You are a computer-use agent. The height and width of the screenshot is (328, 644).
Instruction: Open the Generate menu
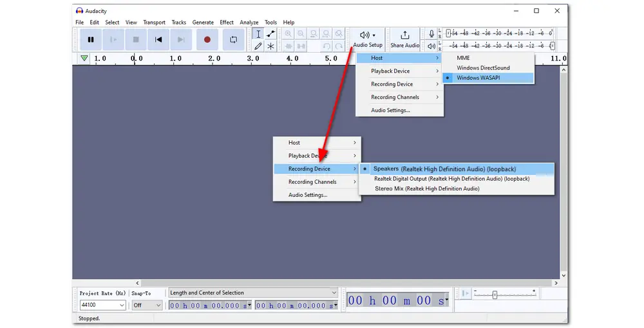[203, 23]
